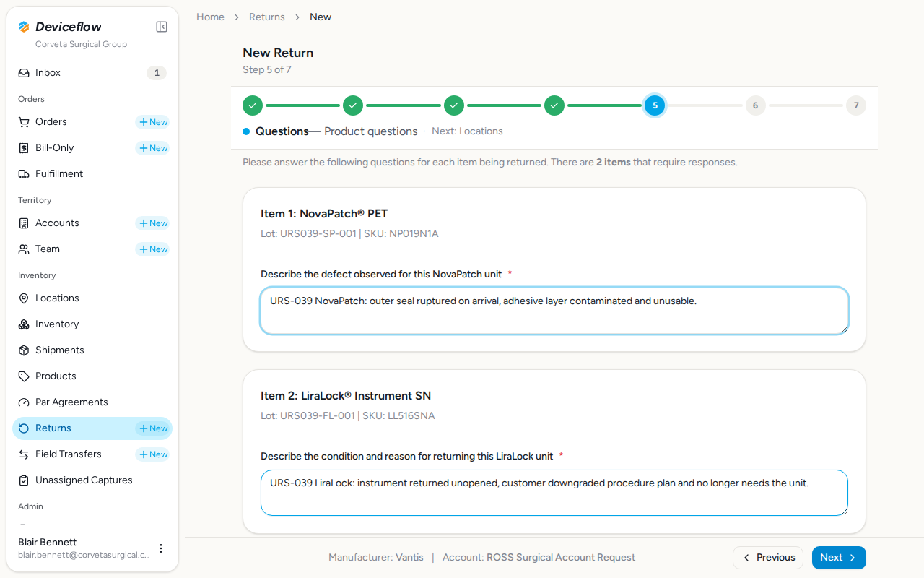Open Blair Bennett user profile
The height and width of the screenshot is (578, 924).
[84, 548]
